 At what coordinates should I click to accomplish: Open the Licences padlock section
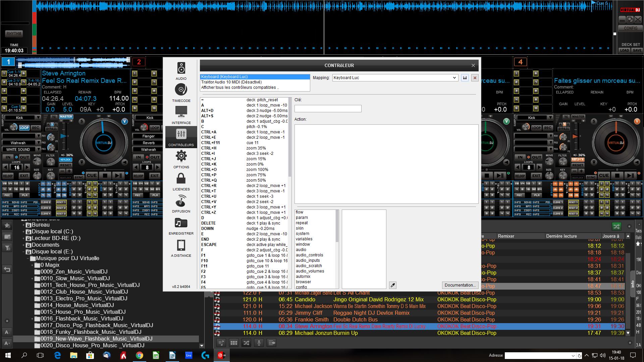181,181
